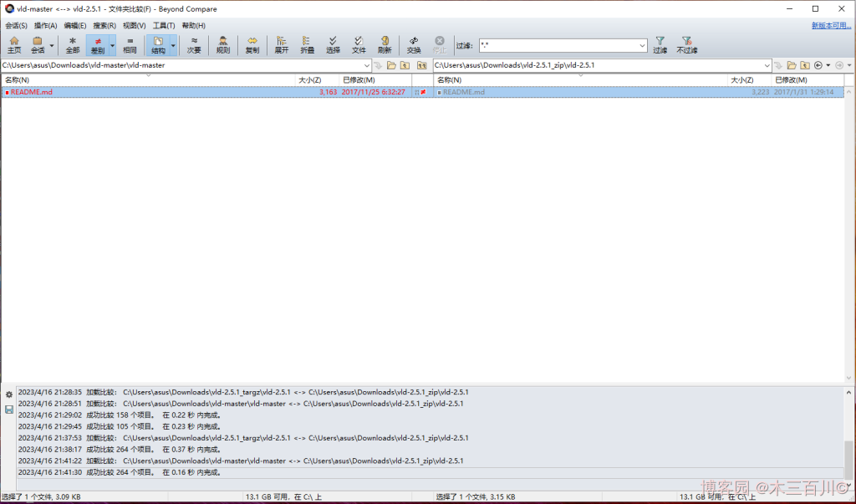Screen dimensions: 856x504
Task: Click the 刷新 (Refresh) toolbar icon
Action: click(385, 44)
